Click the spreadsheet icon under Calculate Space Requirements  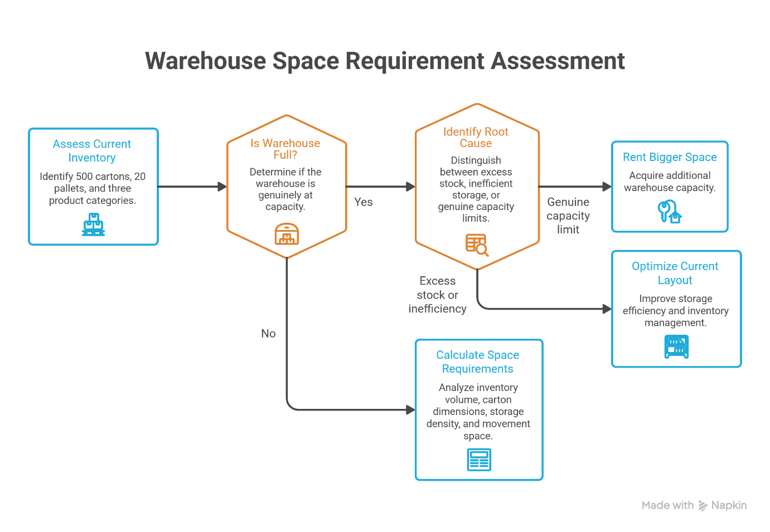pos(479,460)
